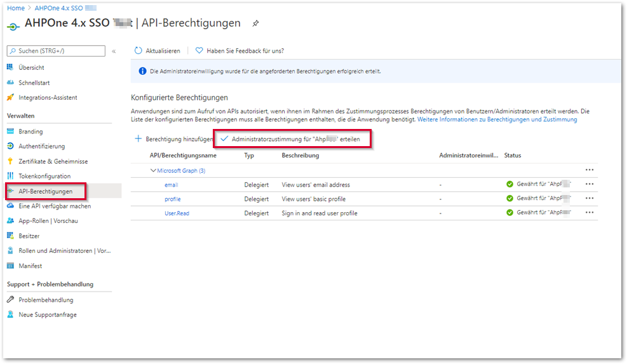Click the API/Berechtigungsname column header
627x364 pixels.
[183, 156]
